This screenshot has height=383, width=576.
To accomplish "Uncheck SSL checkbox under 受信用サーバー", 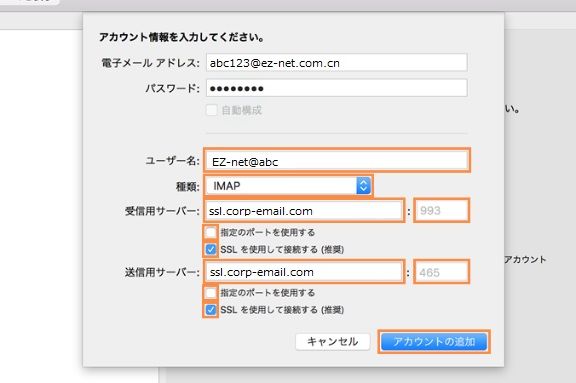I will pyautogui.click(x=211, y=250).
